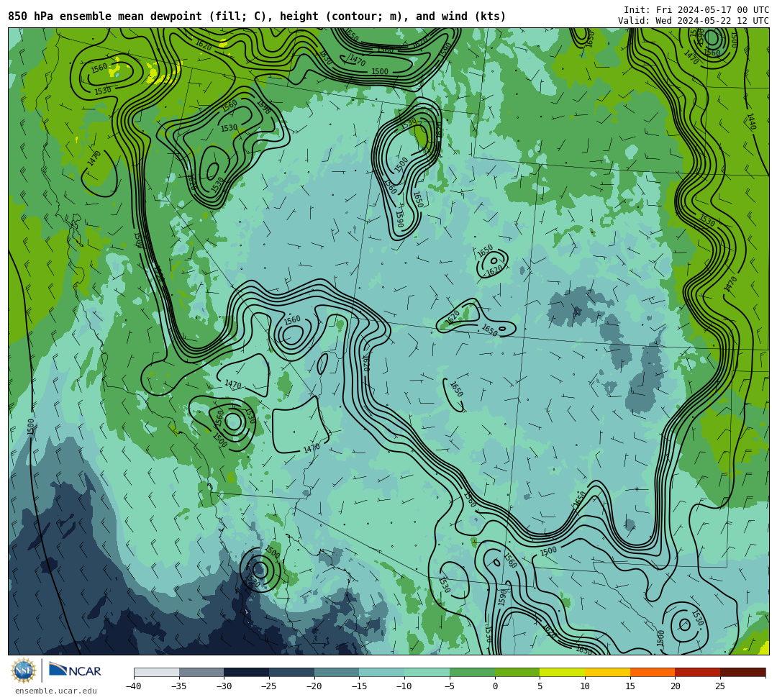Click the plot title text about 850 hPa dewpoint
Image resolution: width=777 pixels, height=700 pixels.
(257, 17)
